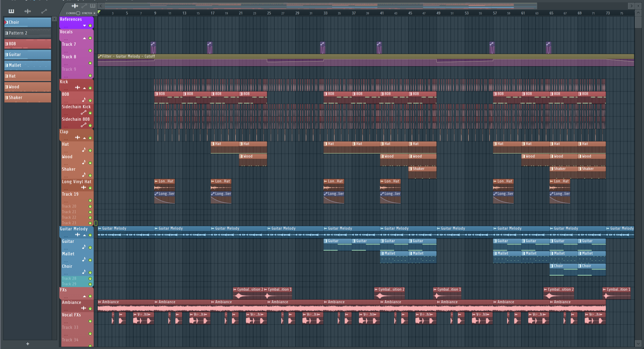Click the note icon on the Choir track

pos(84,272)
